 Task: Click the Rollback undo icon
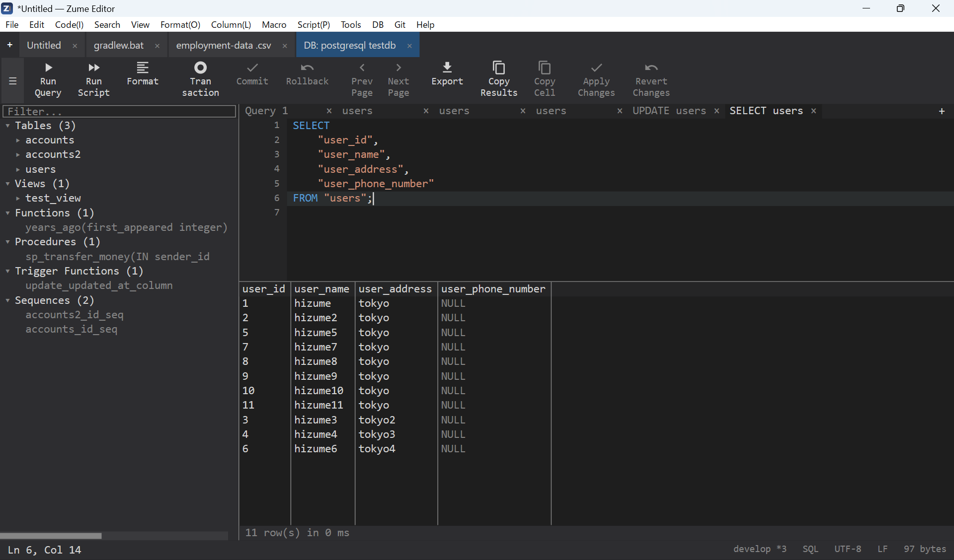coord(307,68)
